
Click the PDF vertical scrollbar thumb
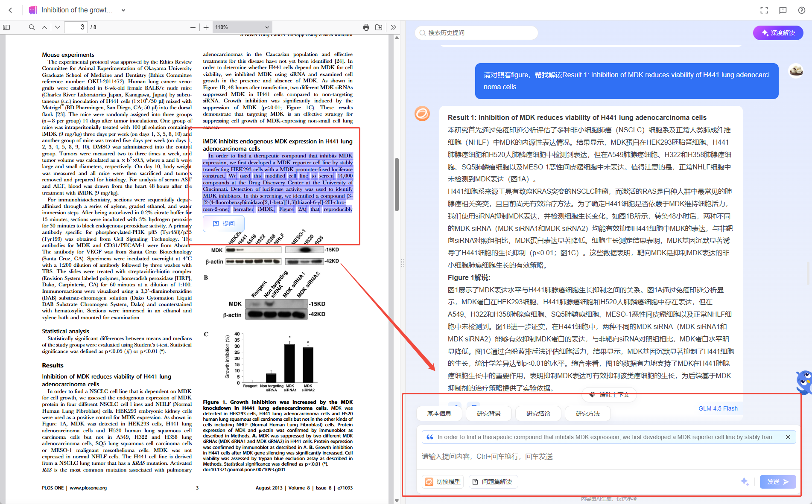click(x=397, y=184)
